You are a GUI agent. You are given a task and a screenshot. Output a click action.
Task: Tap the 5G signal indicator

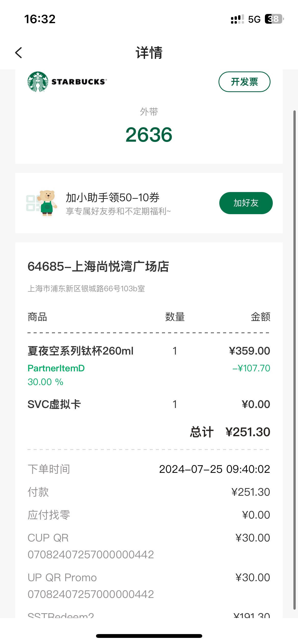click(x=254, y=19)
